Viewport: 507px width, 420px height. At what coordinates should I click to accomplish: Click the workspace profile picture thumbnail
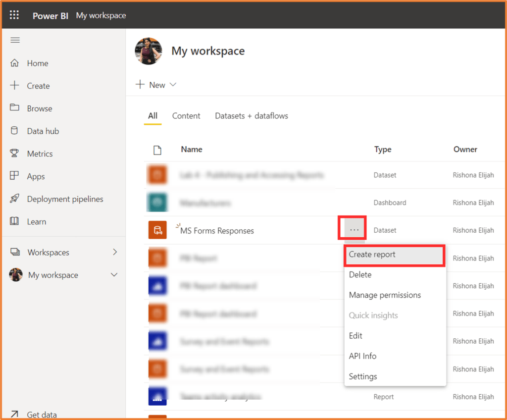[x=149, y=51]
